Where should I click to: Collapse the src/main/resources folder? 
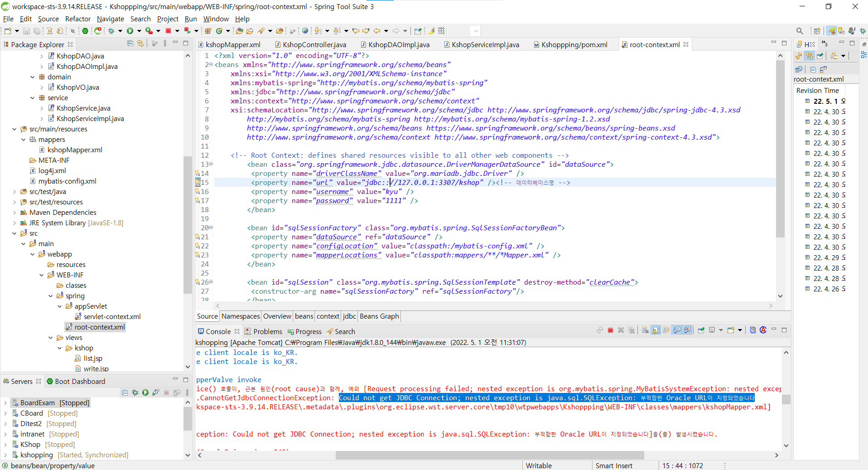[x=14, y=129]
